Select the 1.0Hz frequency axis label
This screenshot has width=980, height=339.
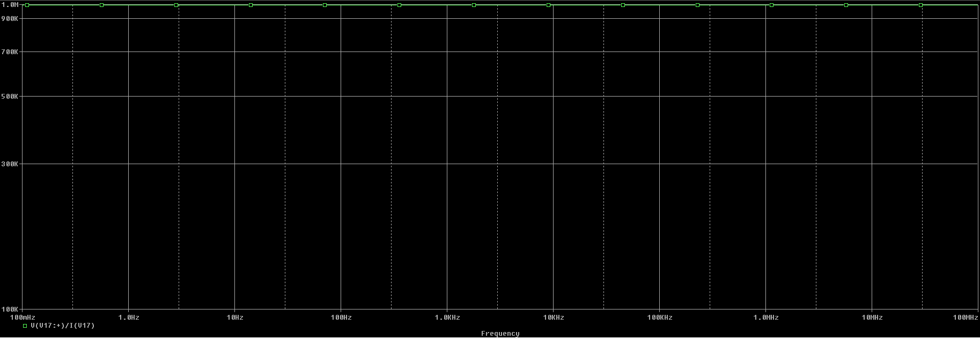129,318
